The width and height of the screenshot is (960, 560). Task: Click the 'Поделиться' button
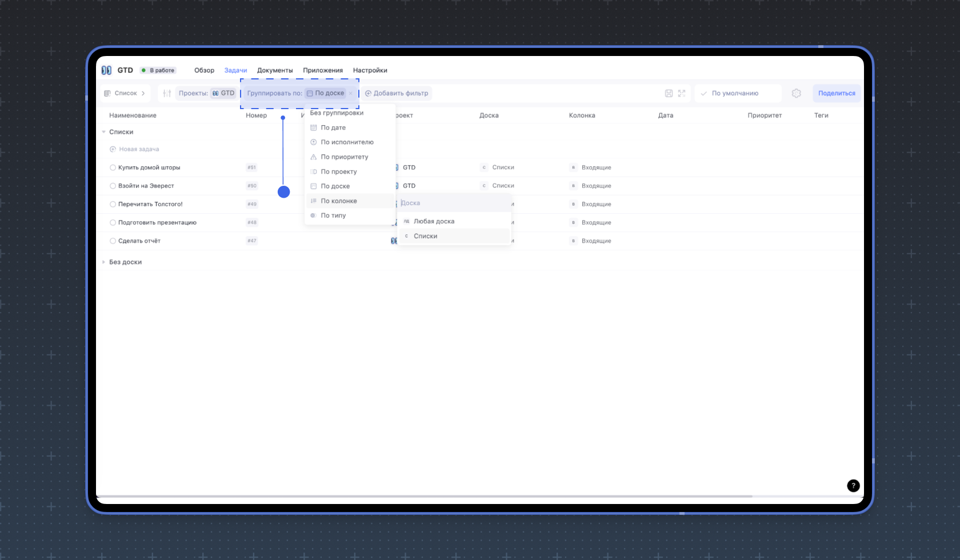click(x=837, y=93)
